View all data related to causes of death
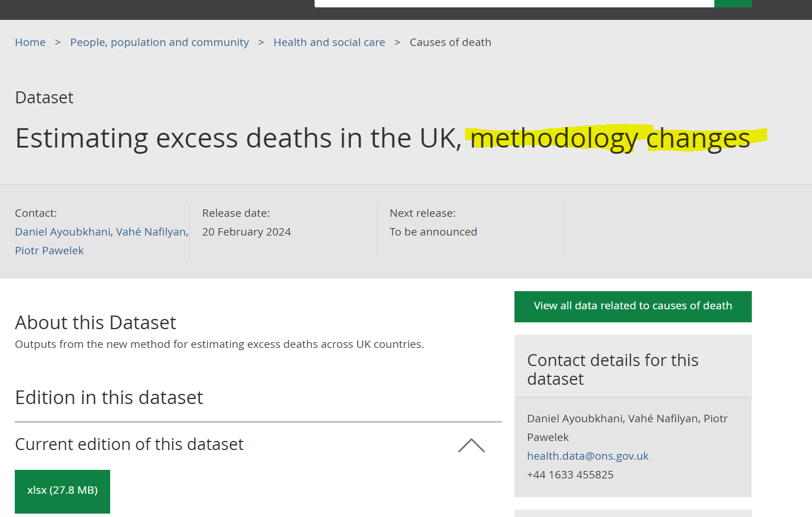The width and height of the screenshot is (812, 517). pyautogui.click(x=633, y=306)
